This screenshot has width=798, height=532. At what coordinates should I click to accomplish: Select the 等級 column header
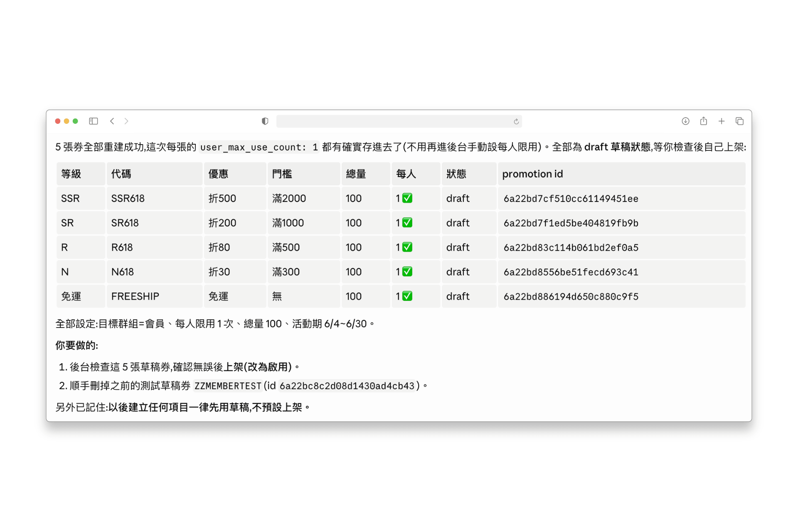81,174
